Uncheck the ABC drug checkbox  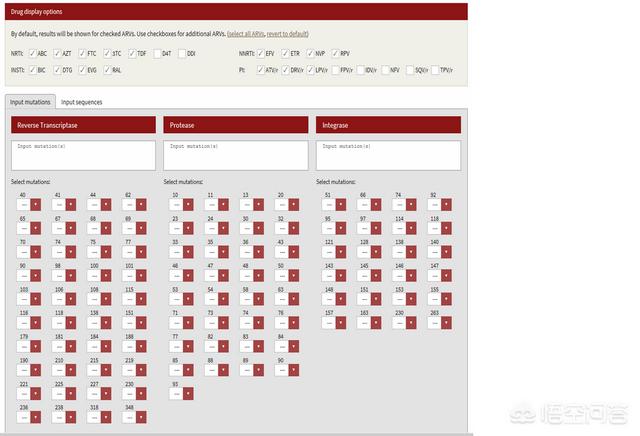tap(32, 53)
